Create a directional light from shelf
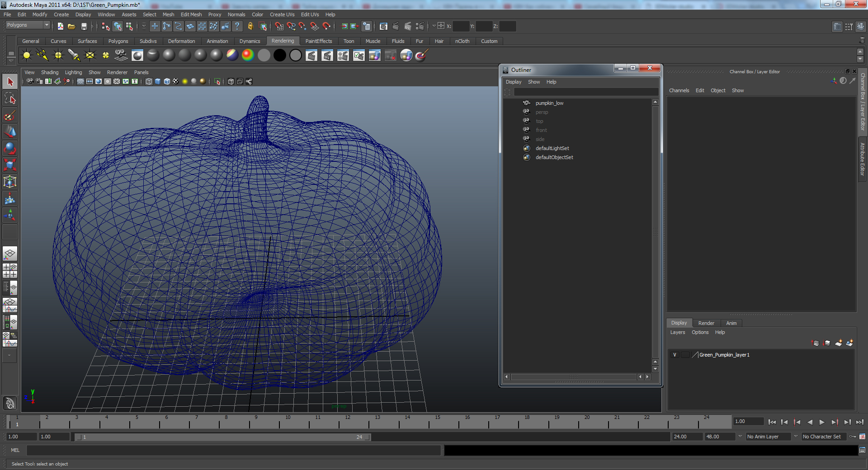Image resolution: width=868 pixels, height=470 pixels. [42, 56]
